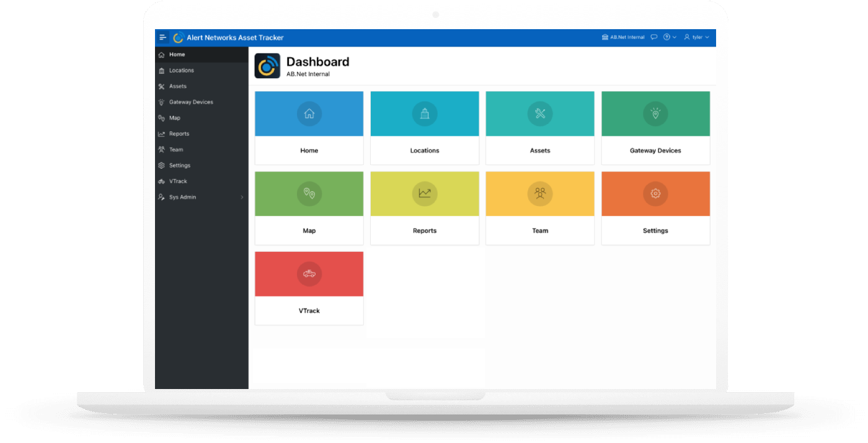Click the beacon icon on Gateway Devices card

pyautogui.click(x=655, y=114)
